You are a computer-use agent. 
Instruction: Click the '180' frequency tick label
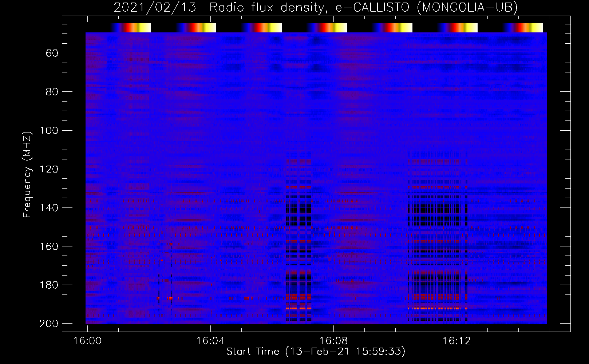pyautogui.click(x=49, y=285)
